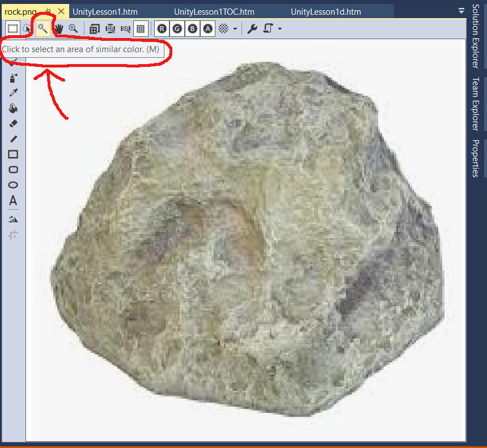
Task: Click the checkerboard Background icon
Action: point(223,29)
